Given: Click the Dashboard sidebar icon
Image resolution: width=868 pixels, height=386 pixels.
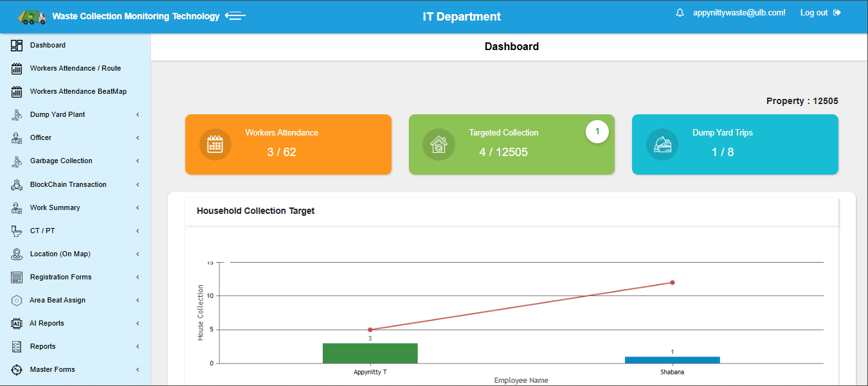Looking at the screenshot, I should (17, 46).
